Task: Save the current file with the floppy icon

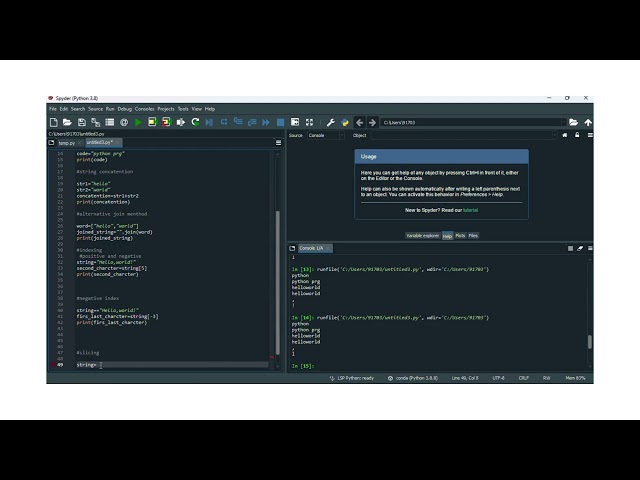Action: pos(82,122)
